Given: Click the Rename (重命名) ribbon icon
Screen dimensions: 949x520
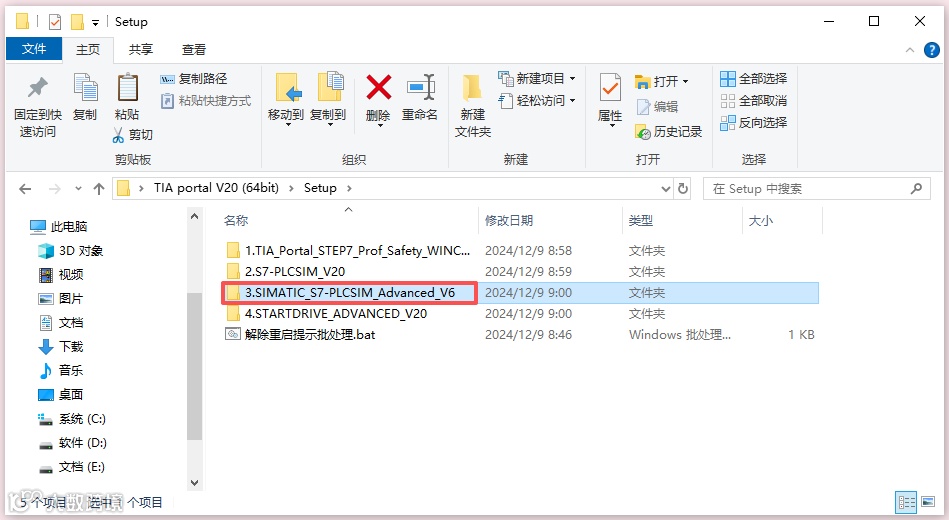Looking at the screenshot, I should (x=420, y=88).
